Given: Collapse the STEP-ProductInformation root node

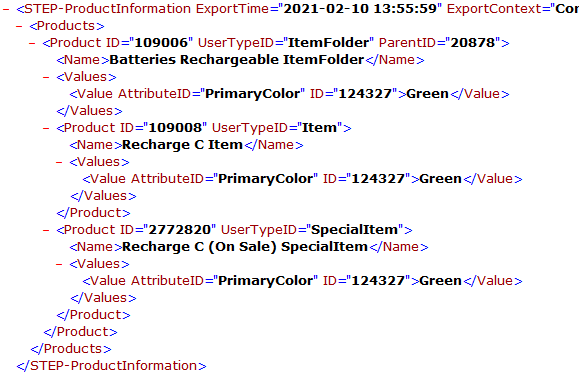Looking at the screenshot, I should pos(6,9).
